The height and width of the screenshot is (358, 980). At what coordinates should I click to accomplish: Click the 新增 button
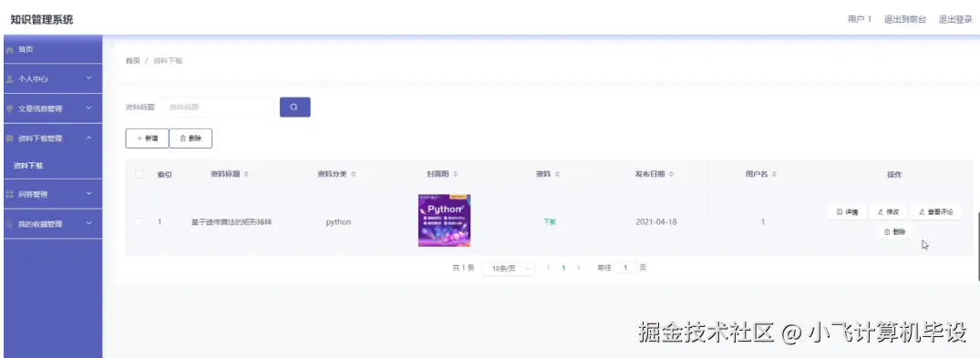(x=147, y=138)
